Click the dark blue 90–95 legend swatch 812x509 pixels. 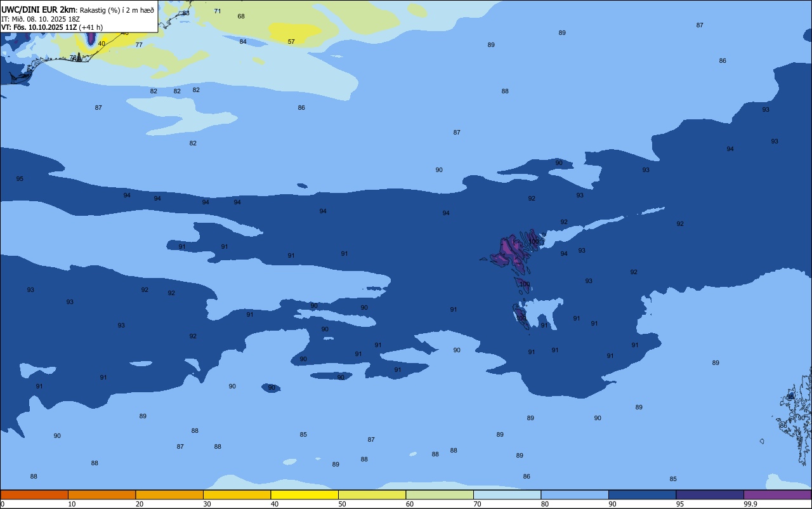coord(642,494)
